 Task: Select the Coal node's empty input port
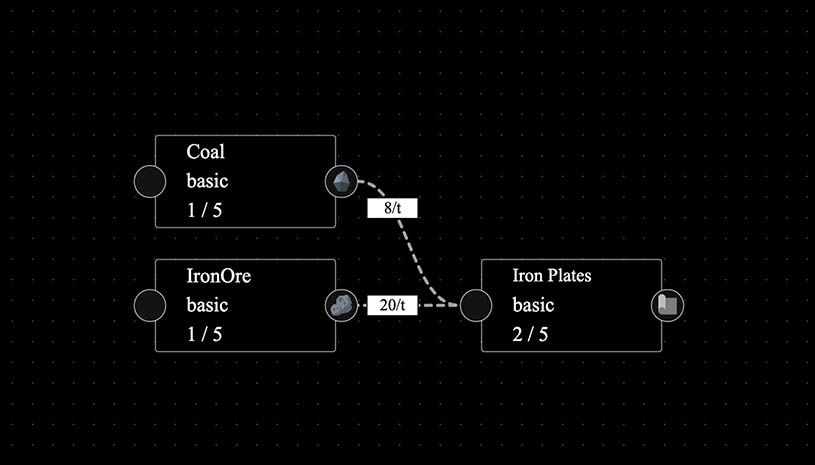[x=150, y=182]
